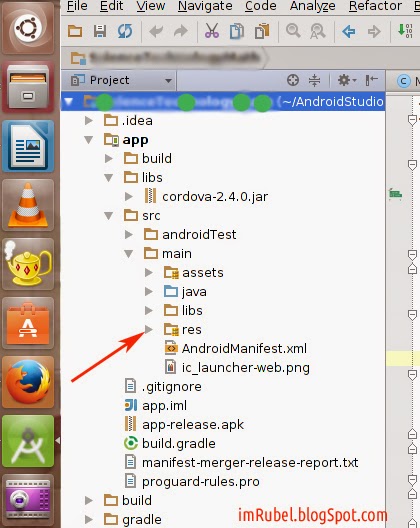The width and height of the screenshot is (420, 528).
Task: Open Project panel settings gear
Action: tap(347, 80)
